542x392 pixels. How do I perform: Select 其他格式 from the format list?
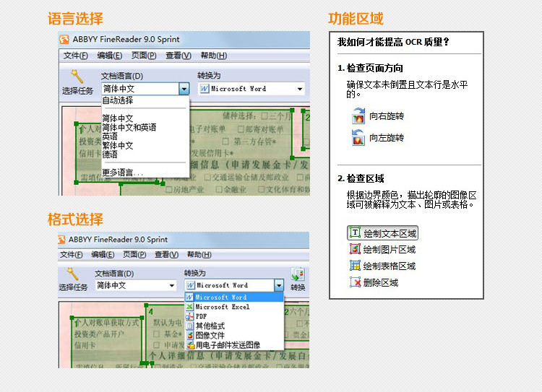tap(210, 326)
